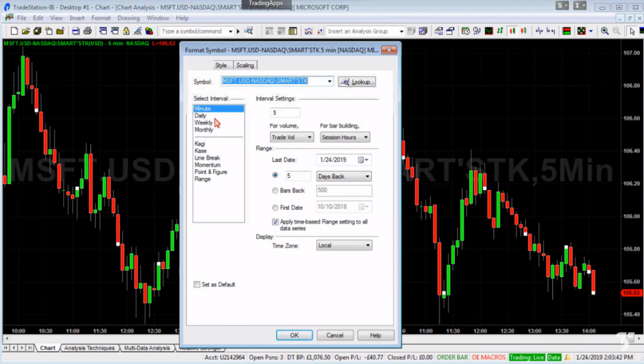Click the Lookup... button
This screenshot has height=364, width=644.
point(357,82)
